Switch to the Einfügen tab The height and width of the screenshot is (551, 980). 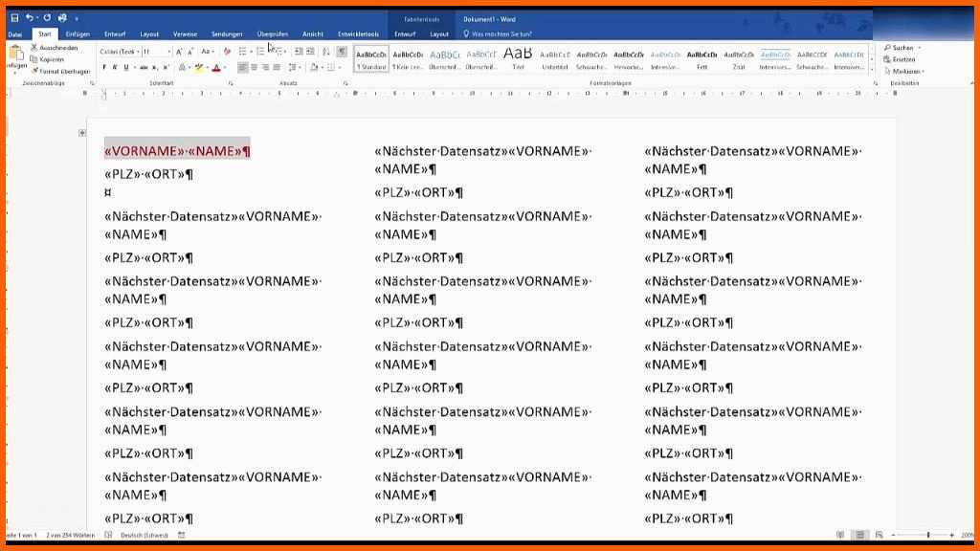pyautogui.click(x=78, y=33)
